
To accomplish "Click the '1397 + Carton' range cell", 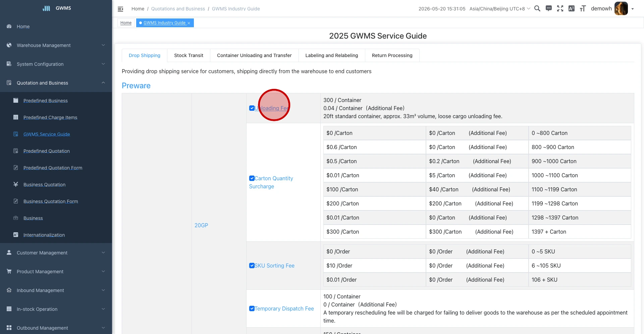I will pos(580,232).
